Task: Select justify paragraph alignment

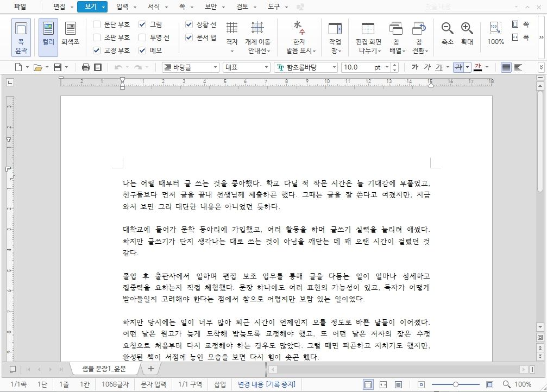Action: [506, 67]
